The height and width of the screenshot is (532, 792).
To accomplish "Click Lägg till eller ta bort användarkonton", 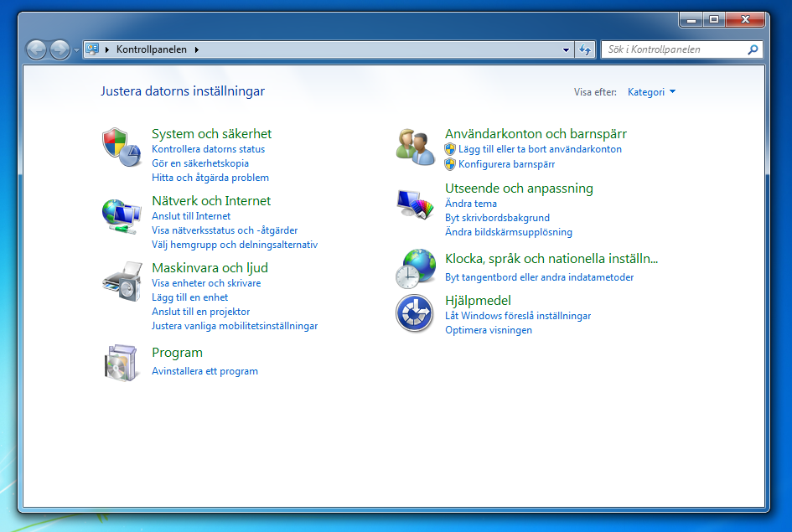I will pyautogui.click(x=540, y=149).
